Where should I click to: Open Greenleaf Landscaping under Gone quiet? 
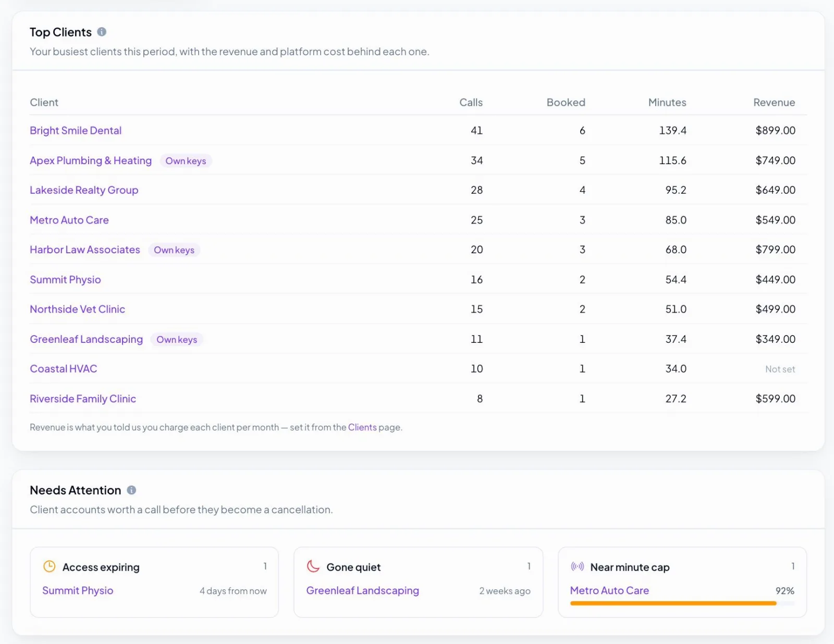pos(363,590)
